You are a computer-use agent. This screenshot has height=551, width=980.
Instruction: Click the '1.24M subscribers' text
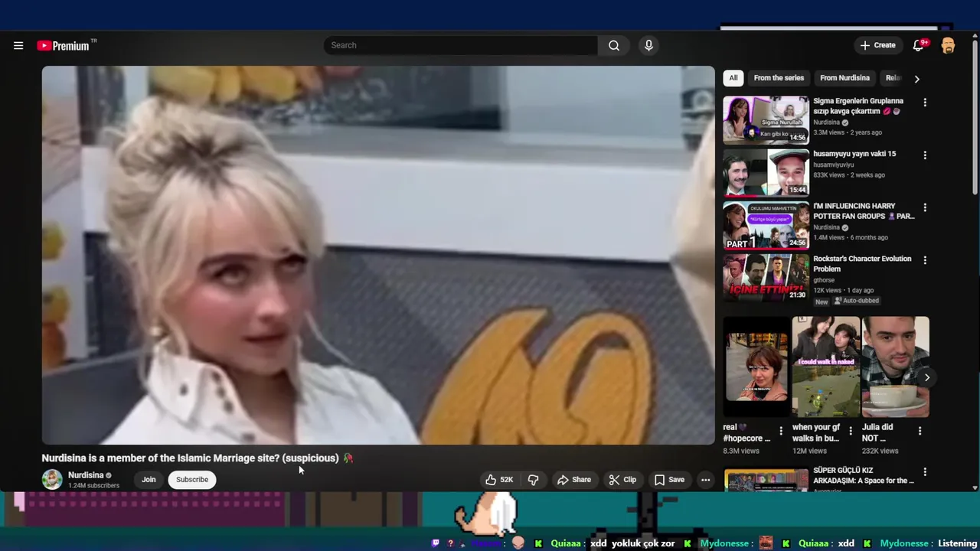click(93, 486)
